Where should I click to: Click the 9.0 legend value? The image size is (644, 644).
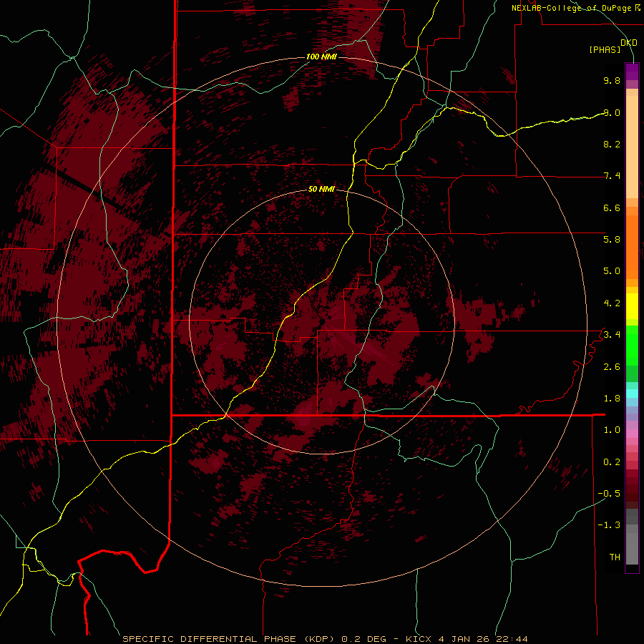612,112
